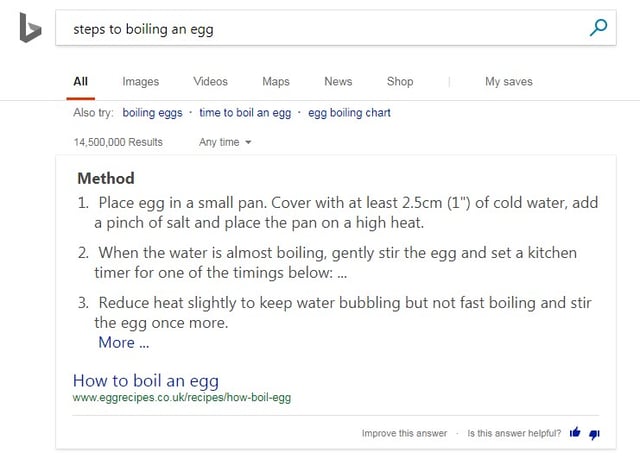Image resolution: width=640 pixels, height=465 pixels.
Task: Focus the search box with egg query
Action: (x=336, y=28)
